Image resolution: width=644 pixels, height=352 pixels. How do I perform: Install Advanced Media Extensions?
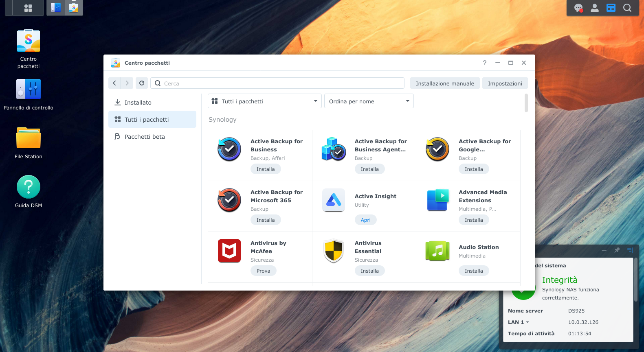click(474, 220)
